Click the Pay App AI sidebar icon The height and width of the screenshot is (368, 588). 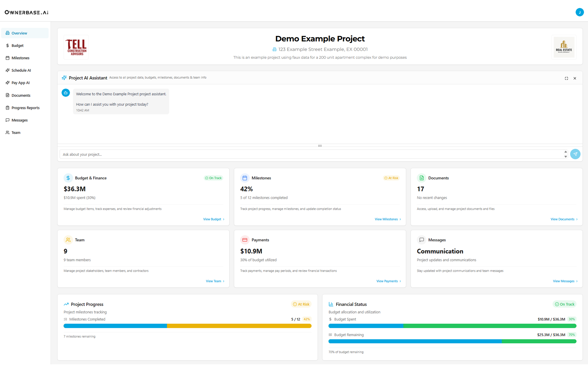click(7, 82)
